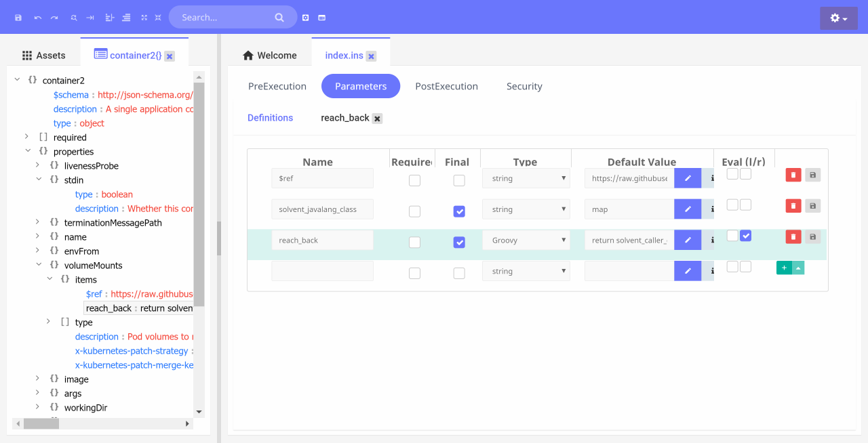Screen dimensions: 868x443
Task: Click the undo arrow icon
Action: click(x=37, y=18)
